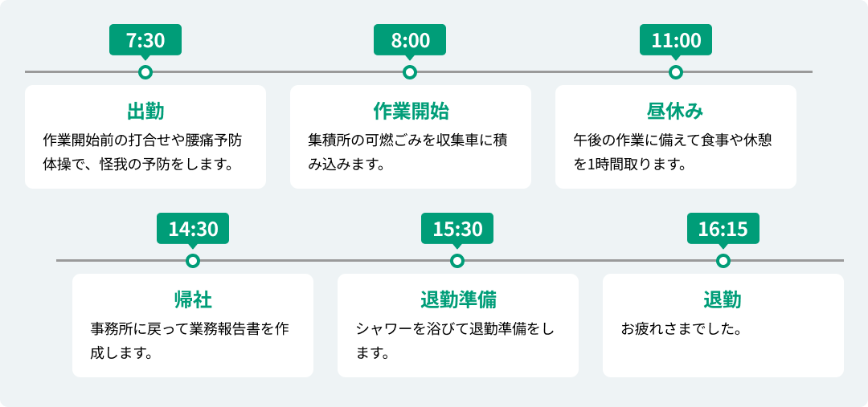Screen dimensions: 868x407
Task: Click the 帰社 card heading
Action: [193, 300]
